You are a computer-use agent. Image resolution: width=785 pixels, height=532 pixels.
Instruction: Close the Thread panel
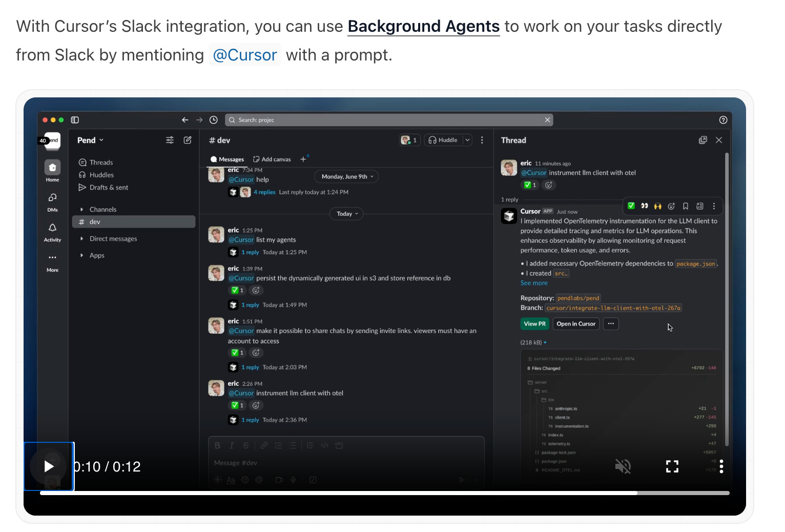tap(719, 140)
